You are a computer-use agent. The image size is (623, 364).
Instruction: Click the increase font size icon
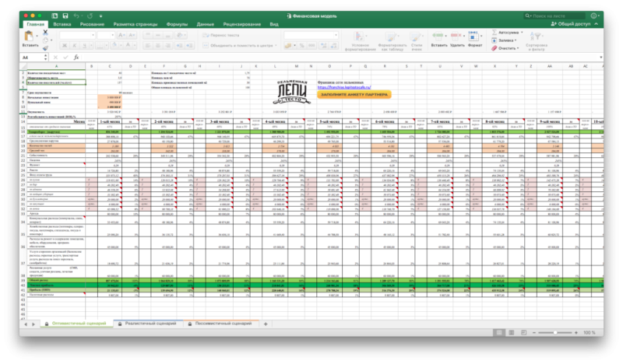pos(122,35)
